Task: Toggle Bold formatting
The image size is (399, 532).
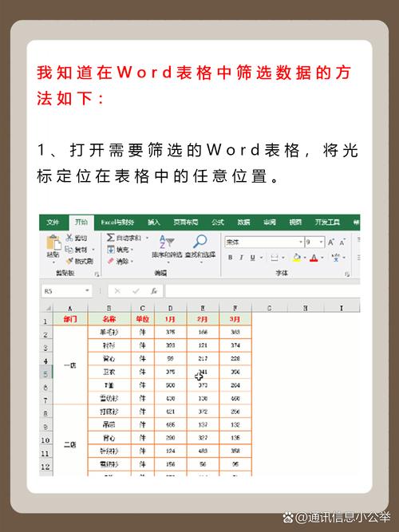Action: click(231, 258)
